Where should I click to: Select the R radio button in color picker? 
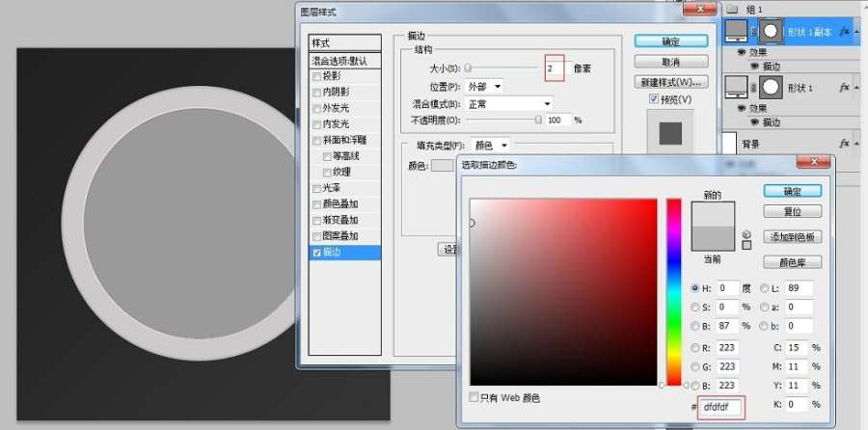[x=696, y=348]
